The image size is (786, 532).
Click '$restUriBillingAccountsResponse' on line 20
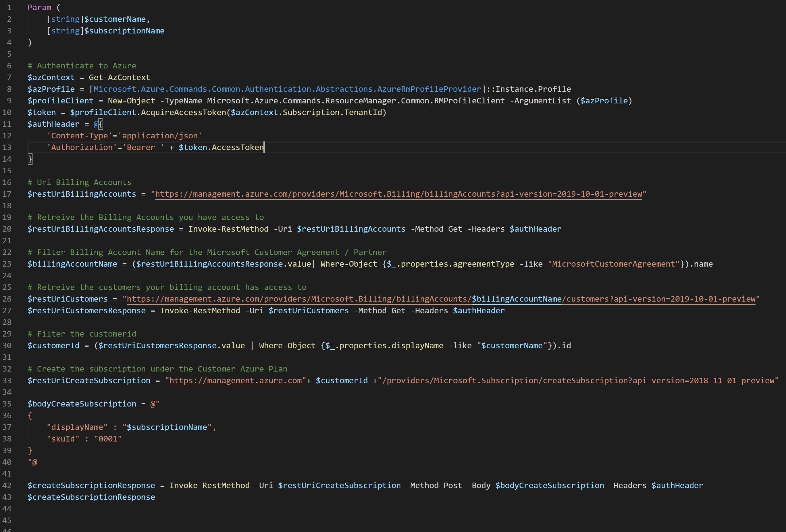pyautogui.click(x=101, y=229)
